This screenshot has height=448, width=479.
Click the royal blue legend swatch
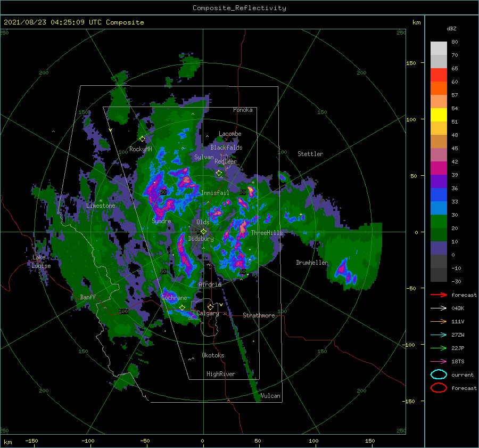pyautogui.click(x=439, y=194)
